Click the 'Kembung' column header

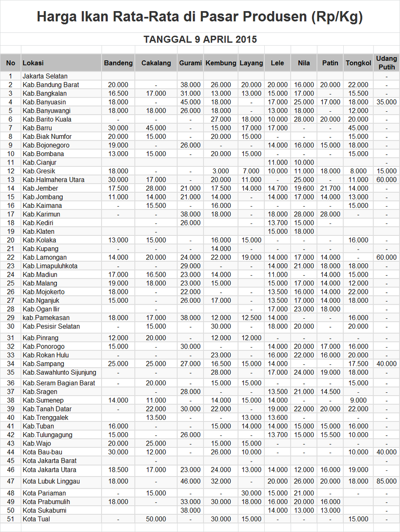point(221,63)
